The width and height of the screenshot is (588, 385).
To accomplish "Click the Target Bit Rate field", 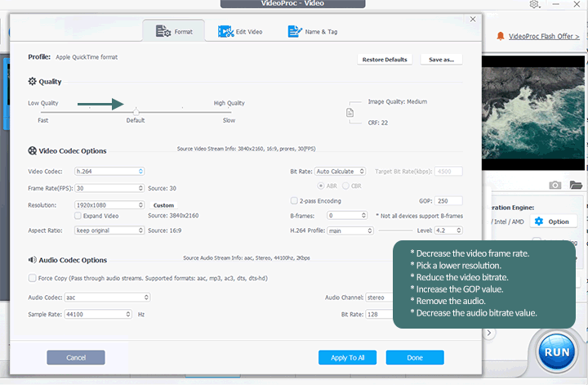I will 448,171.
